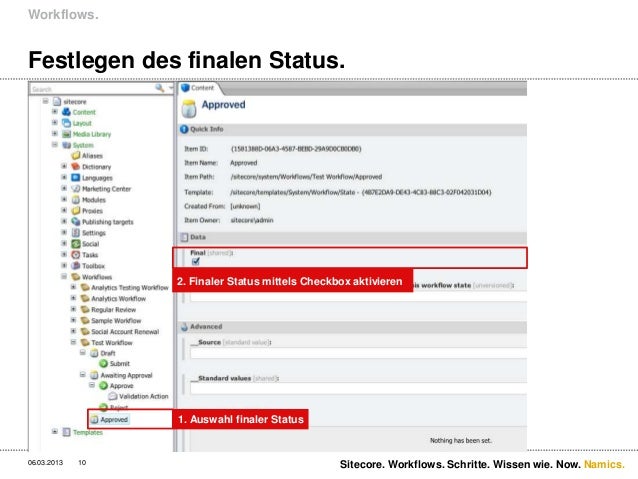Collapse the Awaiting Approval node

pyautogui.click(x=83, y=375)
